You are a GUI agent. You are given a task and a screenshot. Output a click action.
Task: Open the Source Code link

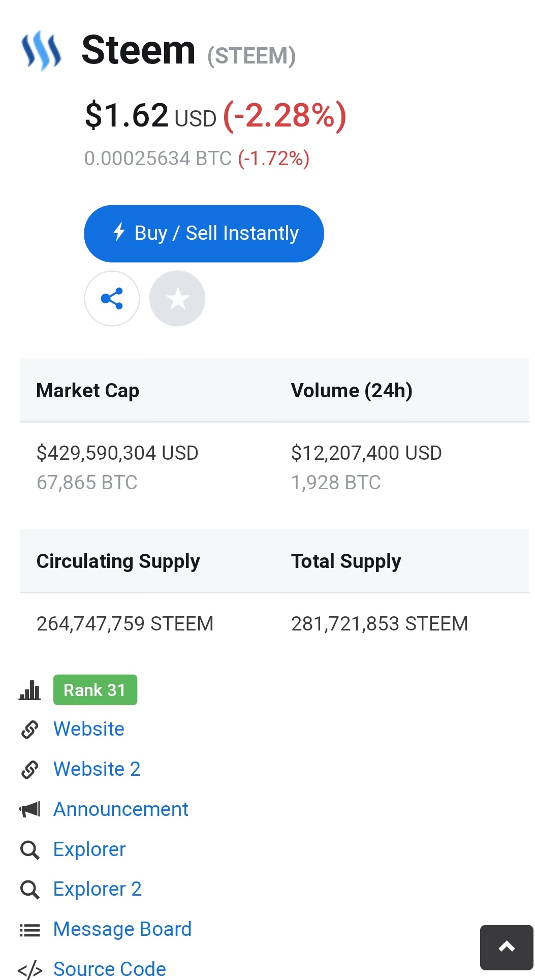[110, 969]
